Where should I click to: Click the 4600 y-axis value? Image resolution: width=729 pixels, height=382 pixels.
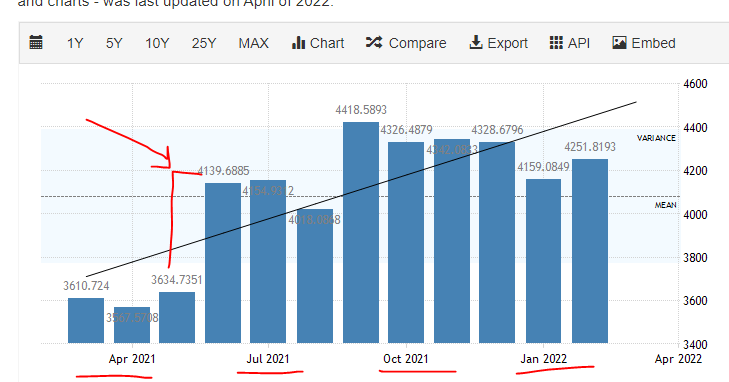695,84
